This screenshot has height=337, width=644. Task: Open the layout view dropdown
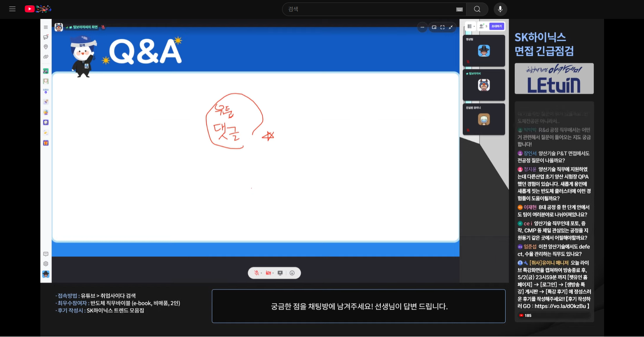(x=471, y=26)
